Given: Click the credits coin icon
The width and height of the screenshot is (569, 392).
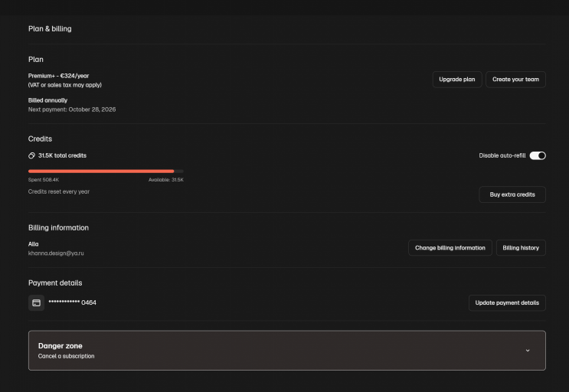Looking at the screenshot, I should (32, 155).
